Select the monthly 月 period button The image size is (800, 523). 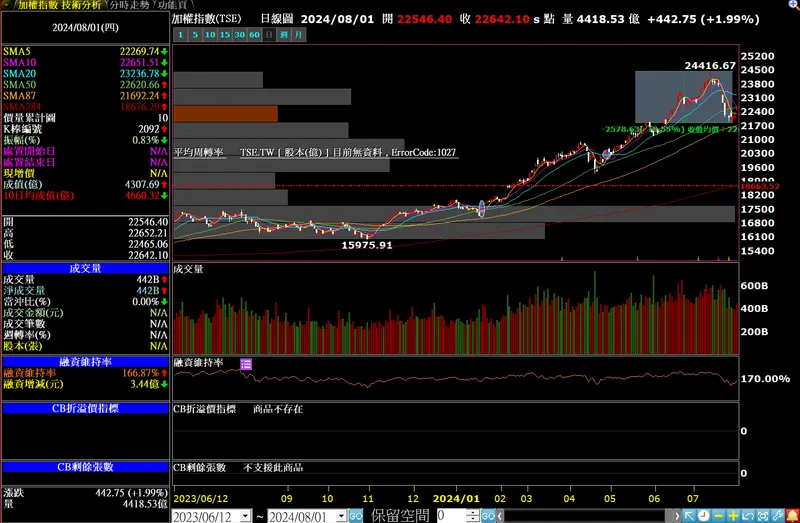[298, 35]
